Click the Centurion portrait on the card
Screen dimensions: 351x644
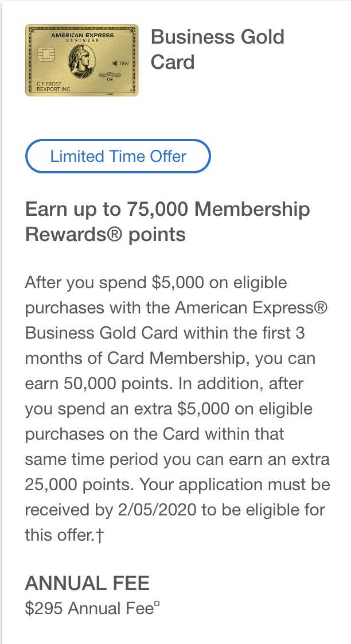coord(81,62)
